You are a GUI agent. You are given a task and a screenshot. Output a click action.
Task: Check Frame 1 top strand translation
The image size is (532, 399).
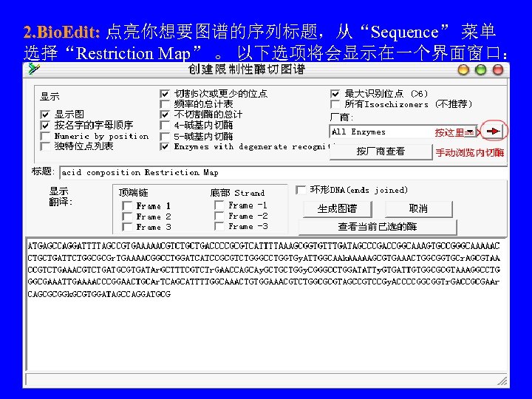coord(127,206)
